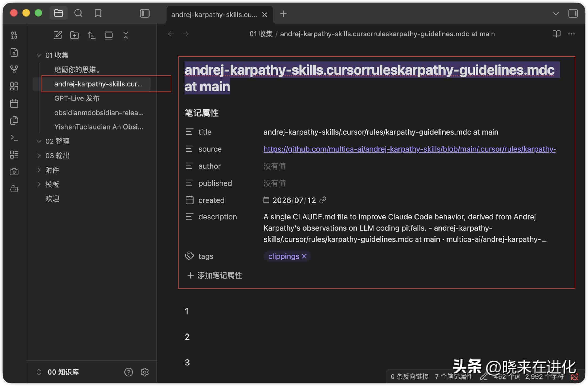Open the canvas grid ribbon icon
Image resolution: width=588 pixels, height=386 pixels.
pyautogui.click(x=14, y=86)
